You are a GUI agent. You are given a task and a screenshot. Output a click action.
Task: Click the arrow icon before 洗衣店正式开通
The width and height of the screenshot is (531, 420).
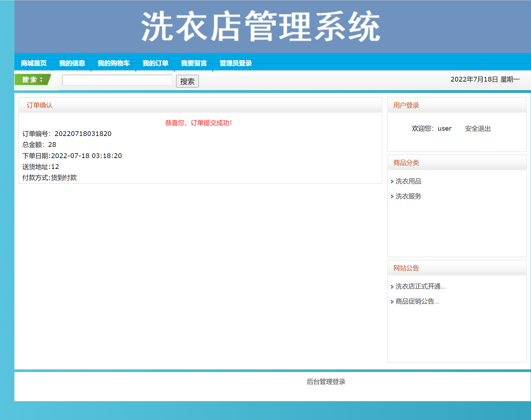[392, 287]
